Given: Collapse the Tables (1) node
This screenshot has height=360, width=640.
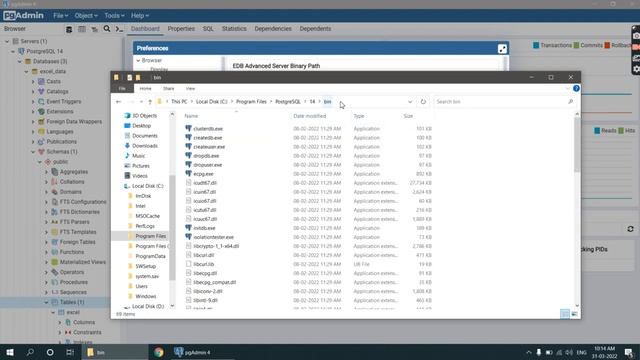Looking at the screenshot, I should click(x=47, y=302).
